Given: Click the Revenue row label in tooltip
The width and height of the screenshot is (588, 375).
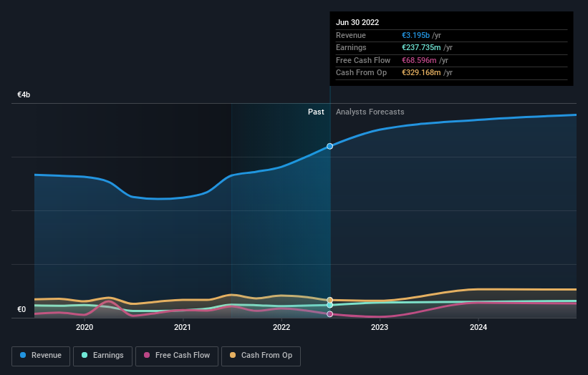Looking at the screenshot, I should pyautogui.click(x=351, y=35).
